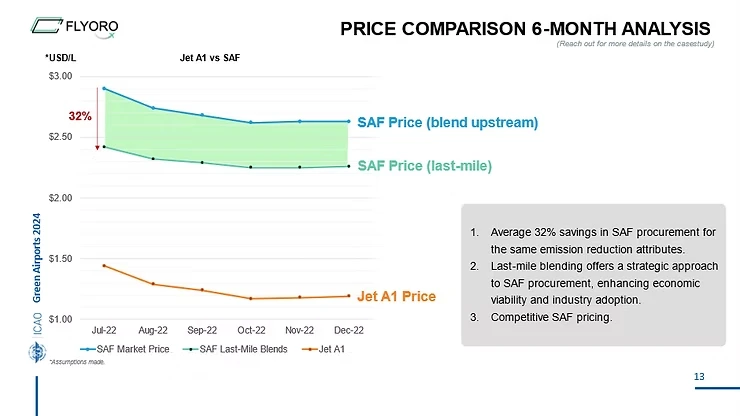
Task: Click the Oct-22 x-axis label
Action: [251, 329]
